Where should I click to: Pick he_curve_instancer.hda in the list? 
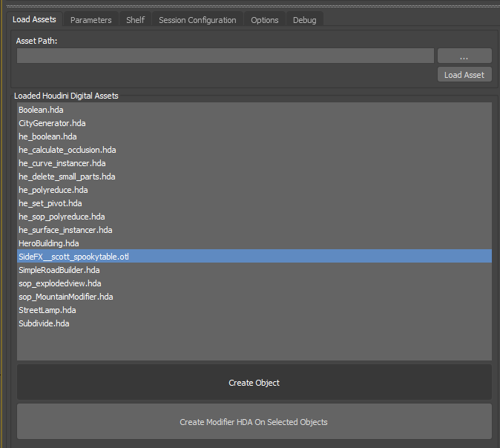(x=62, y=163)
